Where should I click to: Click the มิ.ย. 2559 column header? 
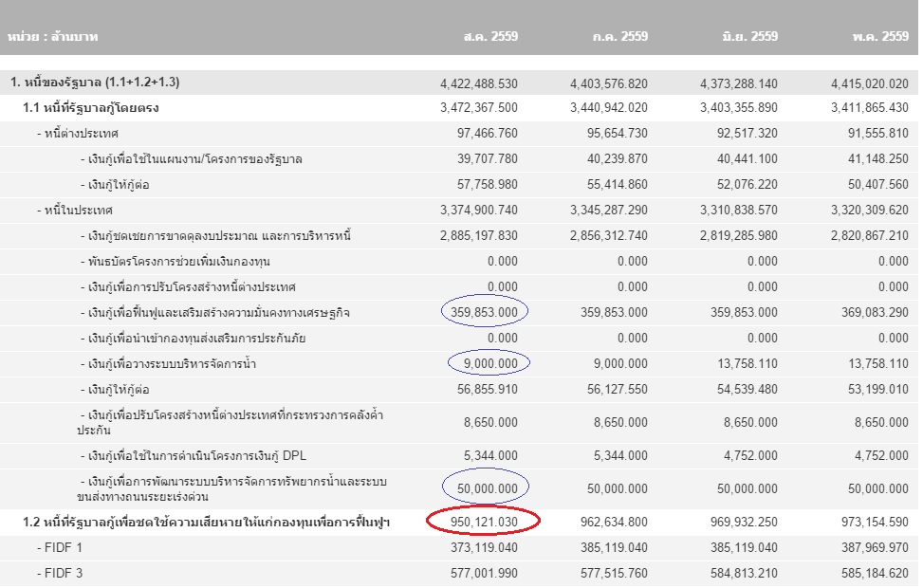pos(749,36)
